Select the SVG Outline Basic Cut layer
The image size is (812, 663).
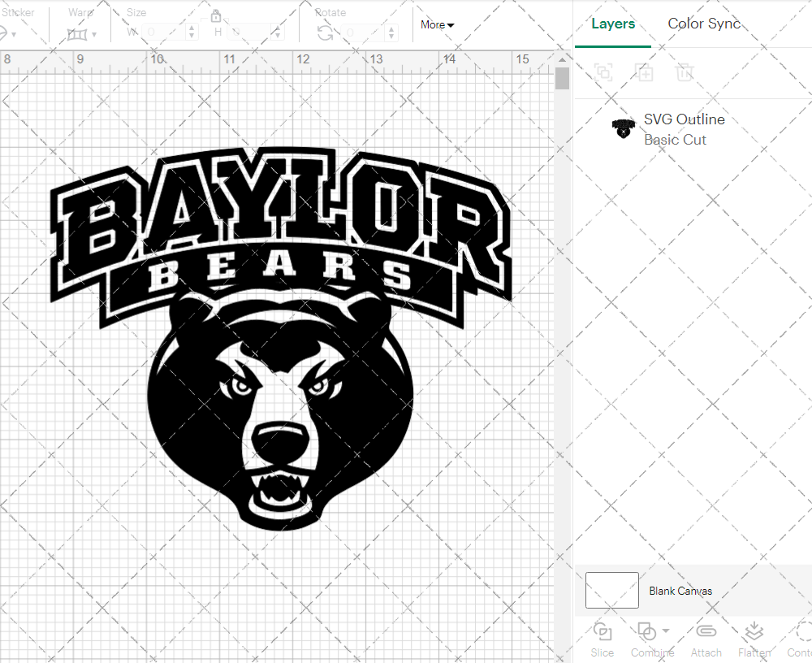pyautogui.click(x=685, y=128)
